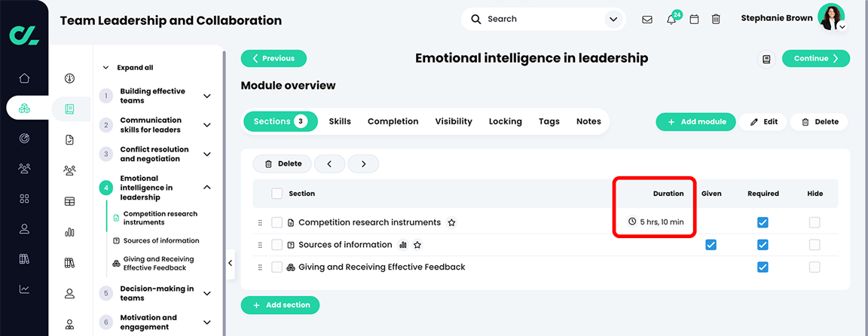
Task: Open the Users group icon in sidebar
Action: (x=24, y=168)
